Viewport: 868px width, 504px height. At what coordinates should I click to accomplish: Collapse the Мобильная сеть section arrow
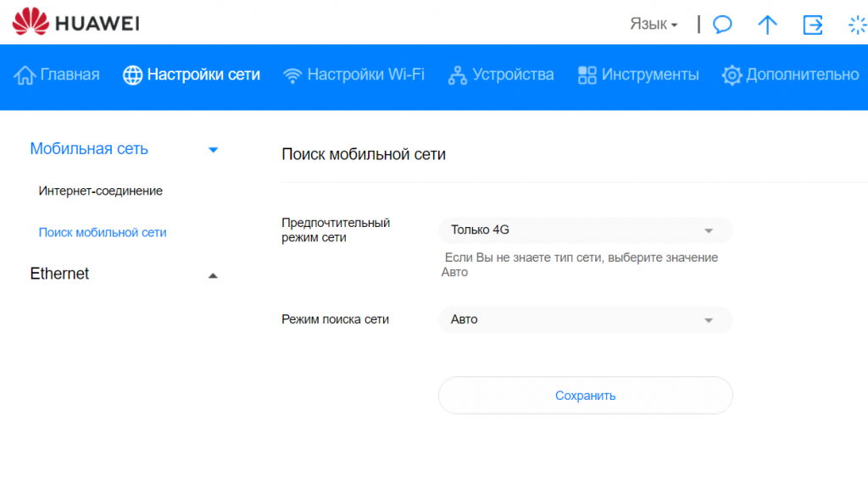click(x=214, y=150)
